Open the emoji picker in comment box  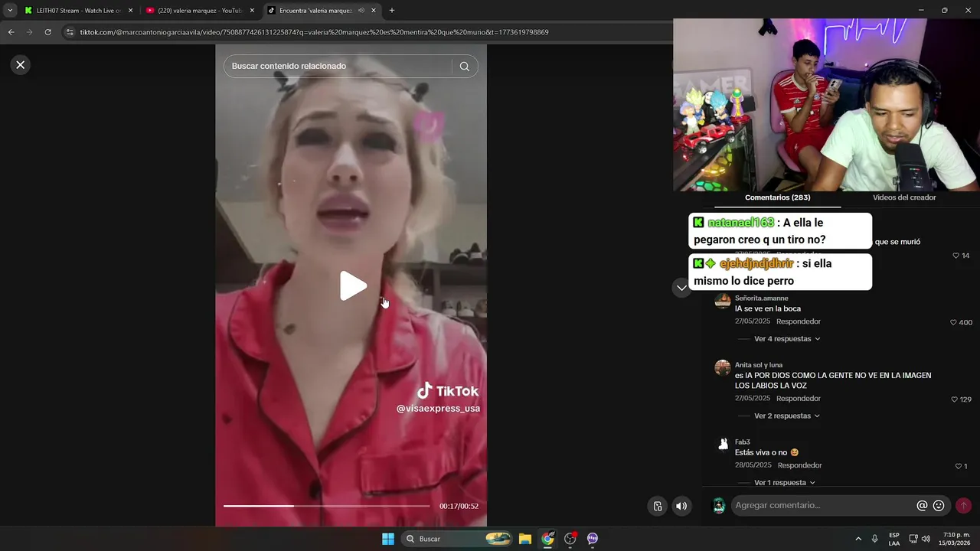[x=939, y=506]
